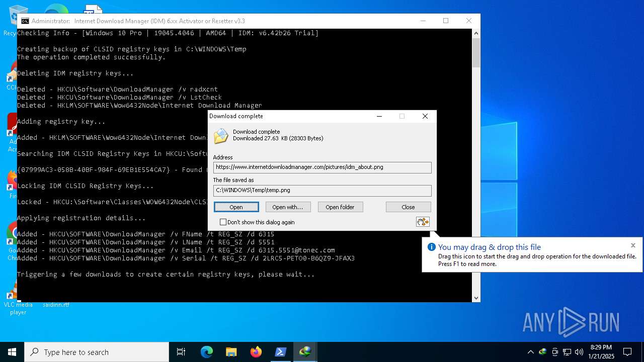The width and height of the screenshot is (644, 362).
Task: Click the IDM tray icon
Action: click(x=543, y=352)
